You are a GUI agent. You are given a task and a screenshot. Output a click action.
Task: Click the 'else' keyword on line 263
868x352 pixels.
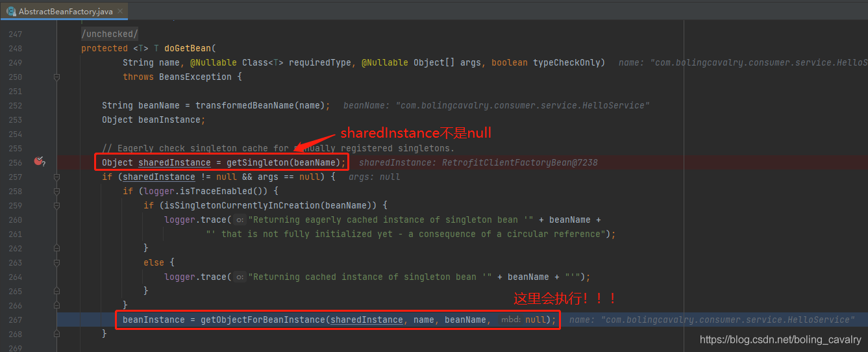tap(154, 262)
